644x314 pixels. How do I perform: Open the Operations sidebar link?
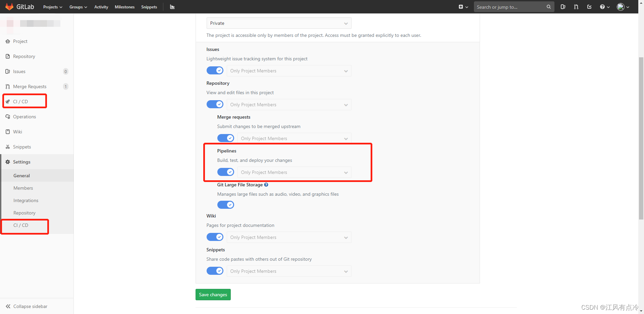[x=24, y=117]
